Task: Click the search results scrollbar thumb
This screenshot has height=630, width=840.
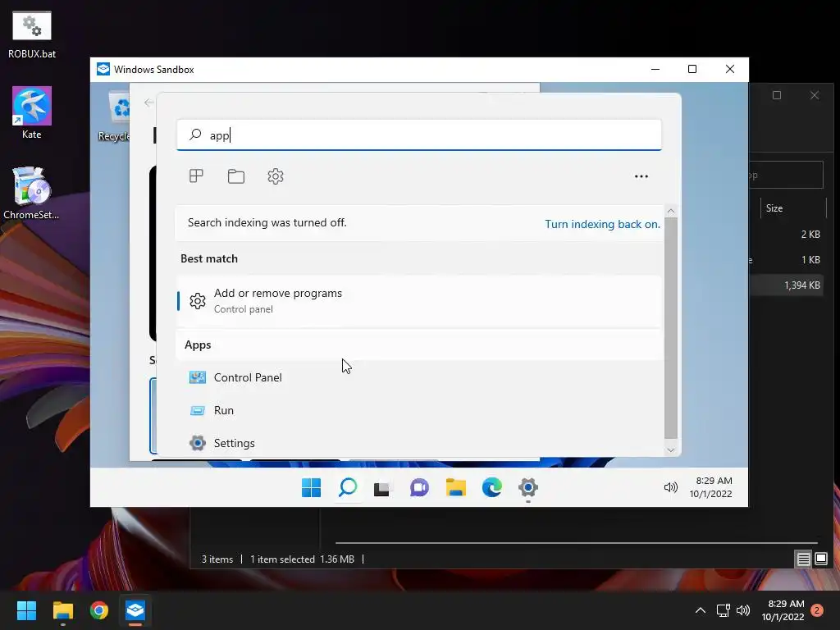Action: tap(671, 328)
